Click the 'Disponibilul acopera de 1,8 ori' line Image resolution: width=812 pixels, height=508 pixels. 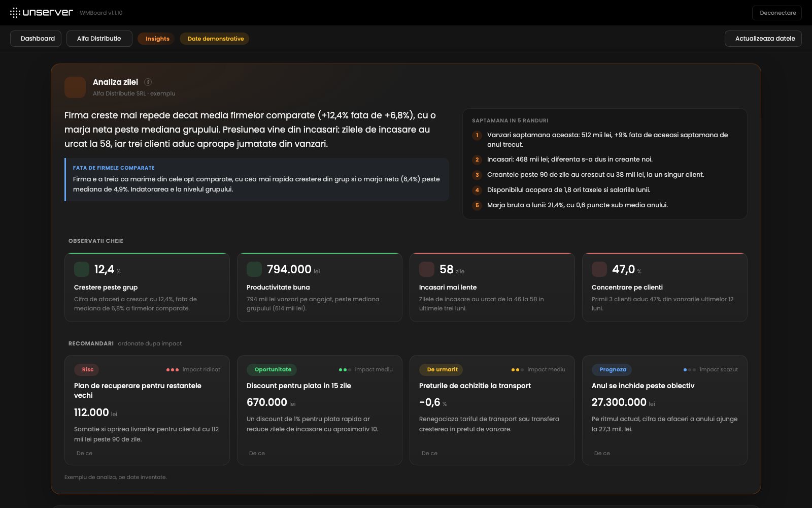[568, 190]
